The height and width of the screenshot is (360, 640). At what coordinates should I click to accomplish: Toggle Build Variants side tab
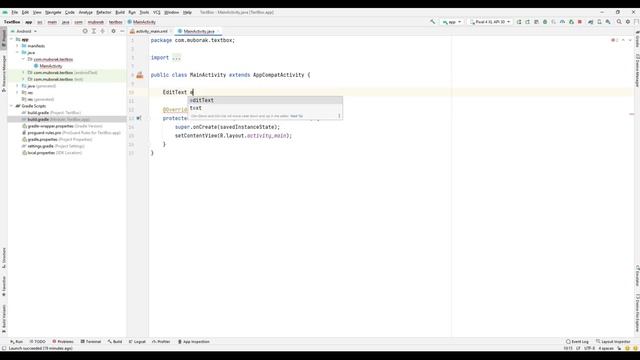click(4, 319)
